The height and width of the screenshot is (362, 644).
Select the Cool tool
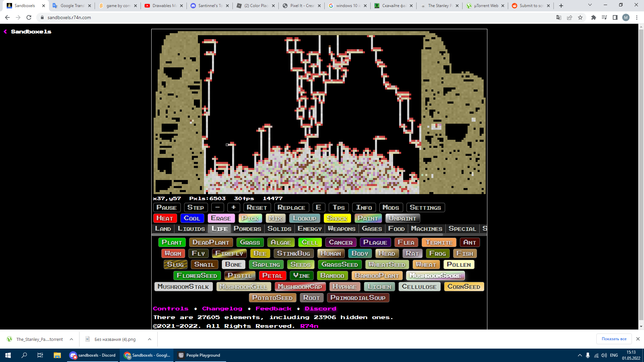[192, 218]
